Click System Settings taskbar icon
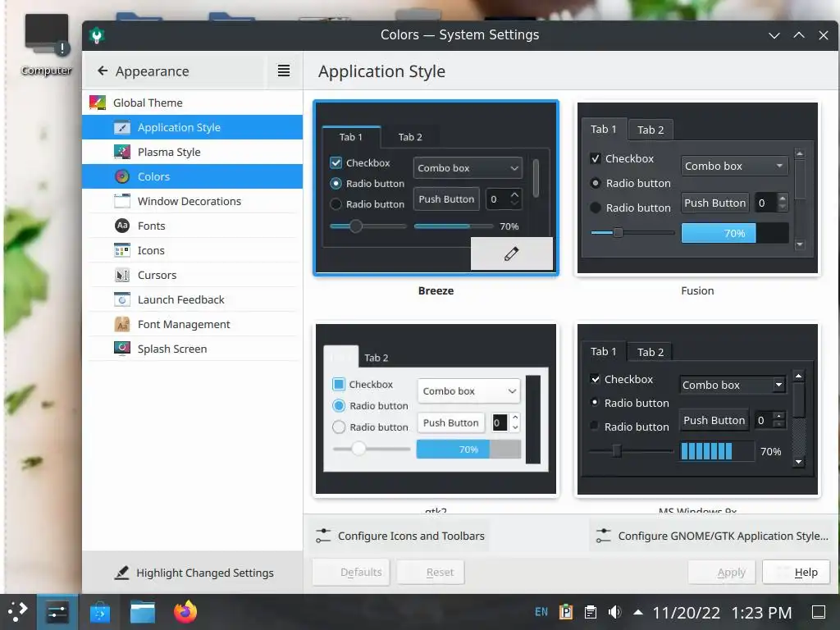Viewport: 840px width, 630px height. click(x=57, y=612)
